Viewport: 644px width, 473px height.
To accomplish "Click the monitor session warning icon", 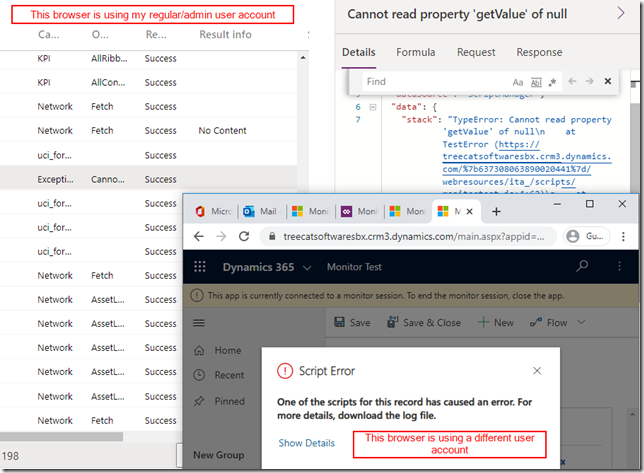I will [x=197, y=295].
